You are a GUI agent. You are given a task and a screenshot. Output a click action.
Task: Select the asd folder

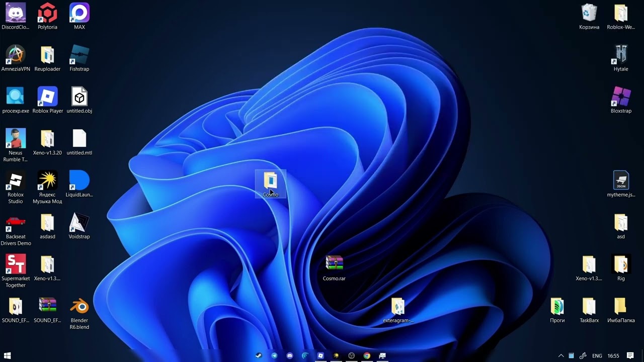(621, 226)
